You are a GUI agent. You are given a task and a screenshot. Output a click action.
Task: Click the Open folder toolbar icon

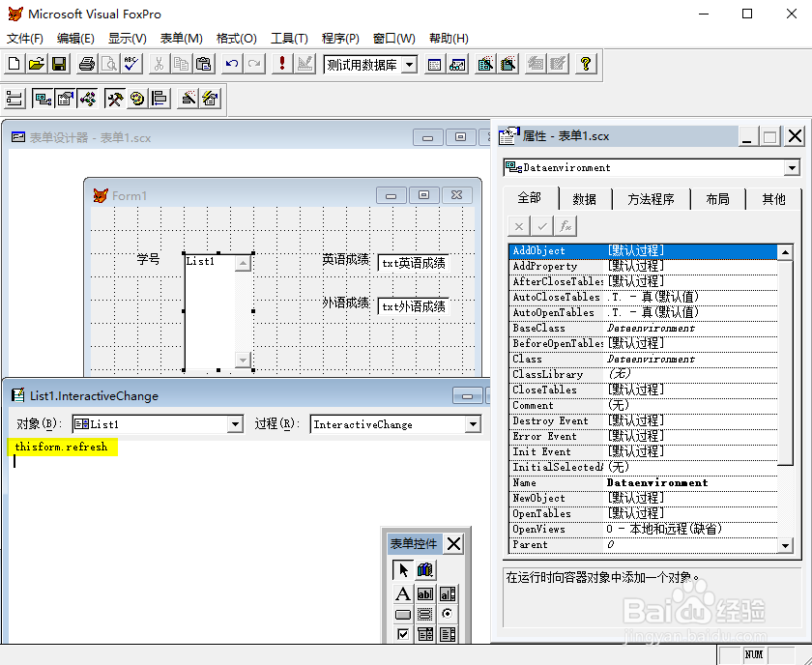[37, 64]
